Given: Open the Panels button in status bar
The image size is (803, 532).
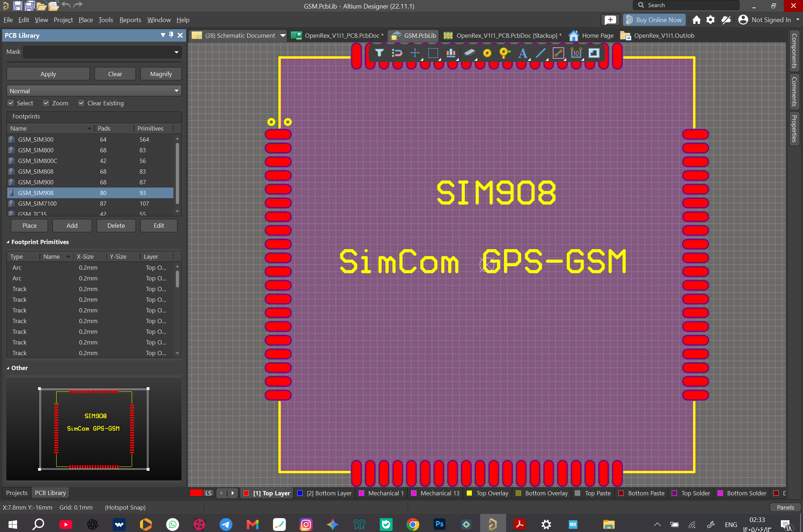Looking at the screenshot, I should pos(785,507).
